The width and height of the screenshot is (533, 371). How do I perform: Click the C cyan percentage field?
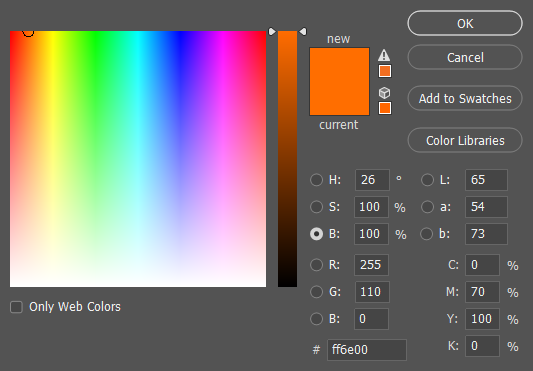pos(482,265)
